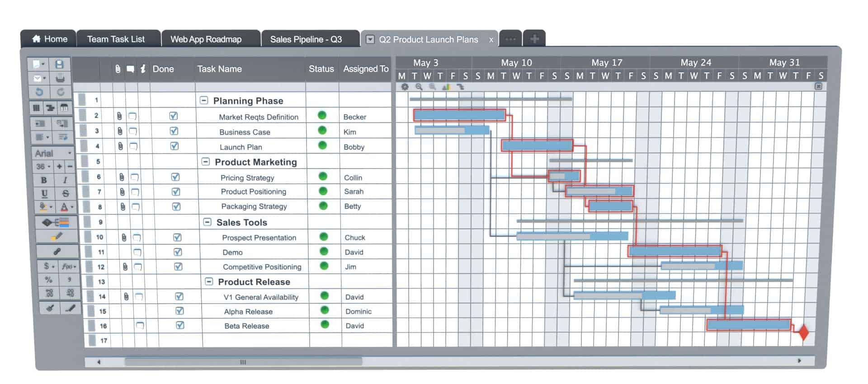
Task: Toggle Done checkbox for Pricing Strategy
Action: [x=175, y=177]
